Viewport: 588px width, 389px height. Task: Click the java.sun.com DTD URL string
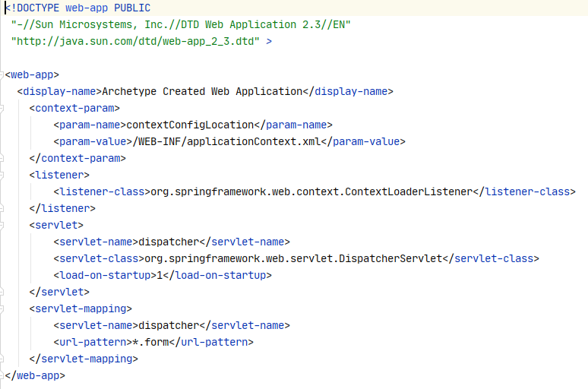135,41
